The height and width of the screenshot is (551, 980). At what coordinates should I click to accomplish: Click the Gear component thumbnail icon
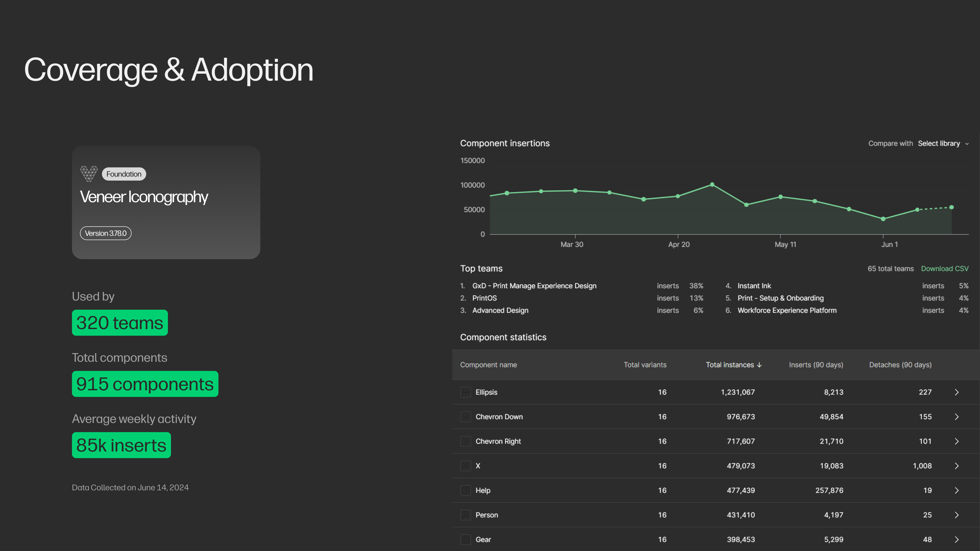(466, 539)
